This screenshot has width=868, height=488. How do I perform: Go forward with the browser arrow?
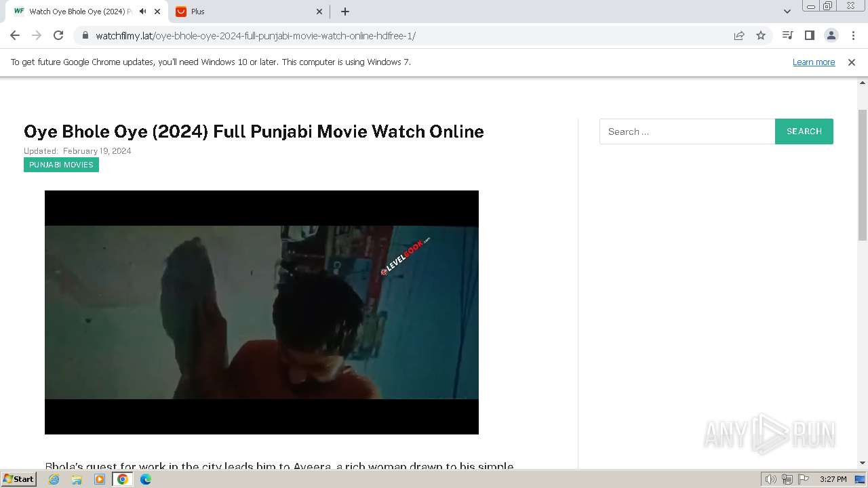coord(37,35)
